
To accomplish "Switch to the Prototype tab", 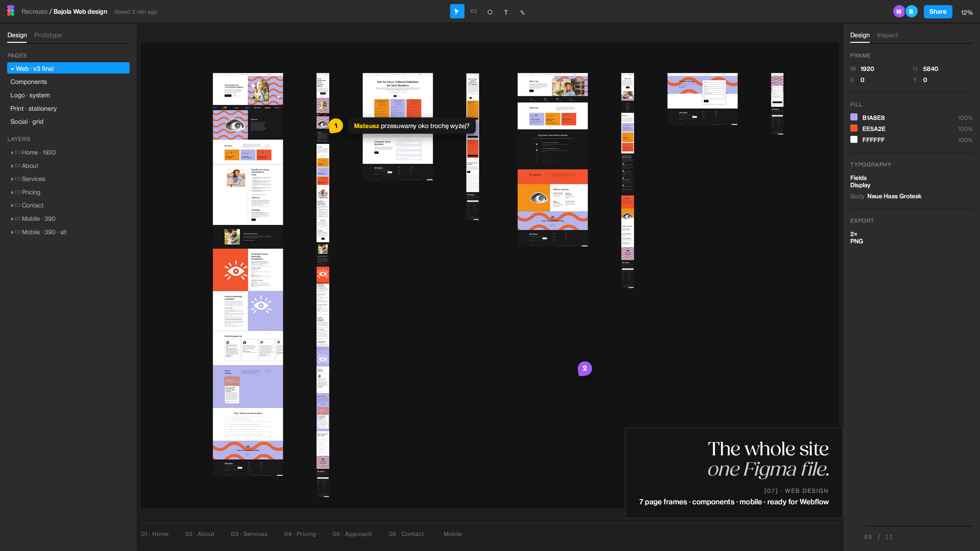I will (x=48, y=35).
